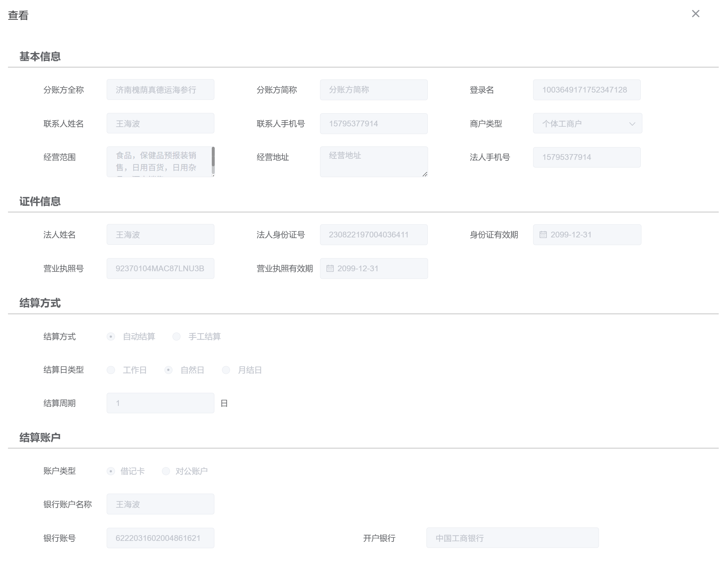728x583 pixels.
Task: Click the 经营地址 textarea resize handle
Action: pos(425,174)
